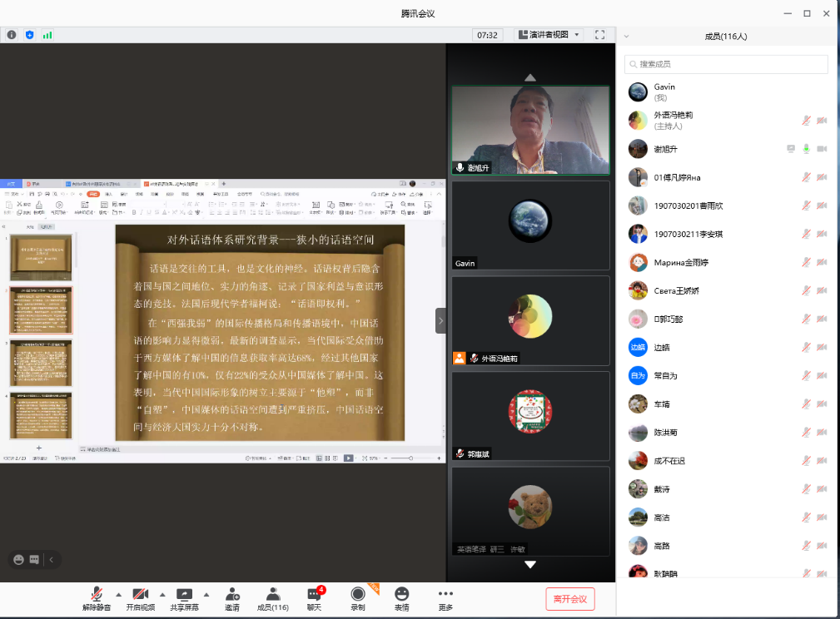This screenshot has width=840, height=619.
Task: Click the search members field
Action: pyautogui.click(x=726, y=64)
